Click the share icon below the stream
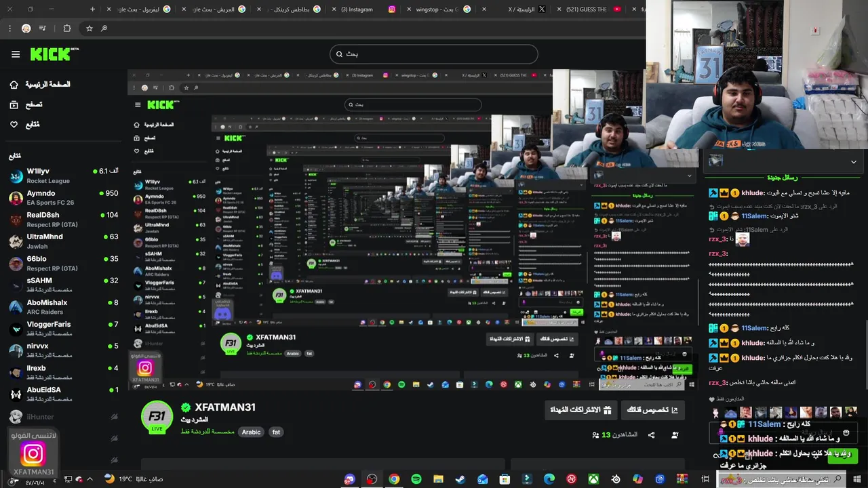The image size is (868, 488). click(652, 434)
